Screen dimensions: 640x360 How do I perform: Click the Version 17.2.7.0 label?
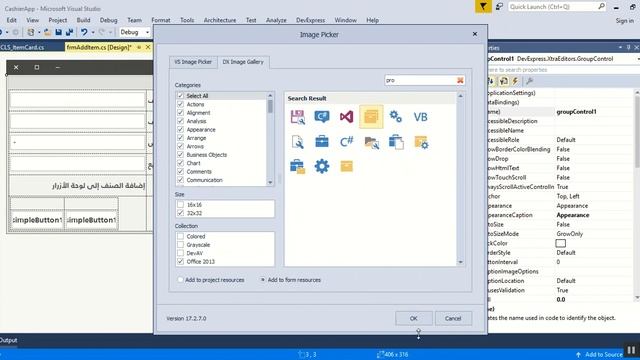186,318
